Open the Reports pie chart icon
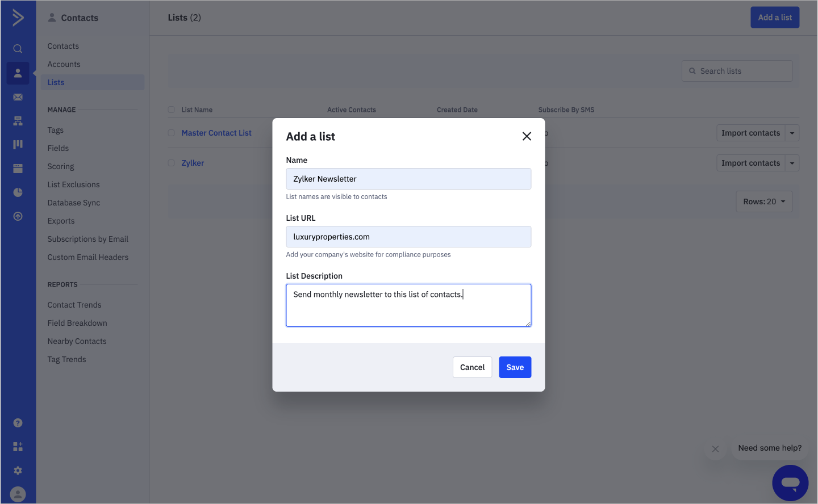 pos(18,192)
